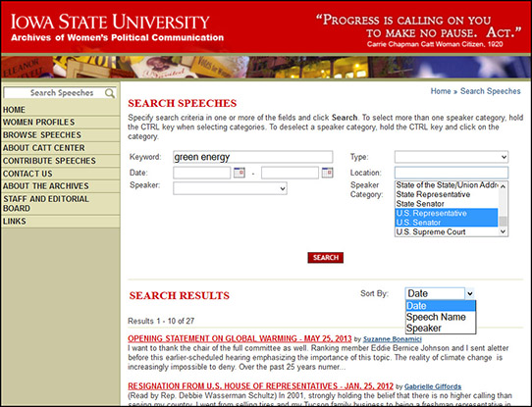Select State Senator in Speaker Category
This screenshot has width=532, height=407.
tap(447, 204)
